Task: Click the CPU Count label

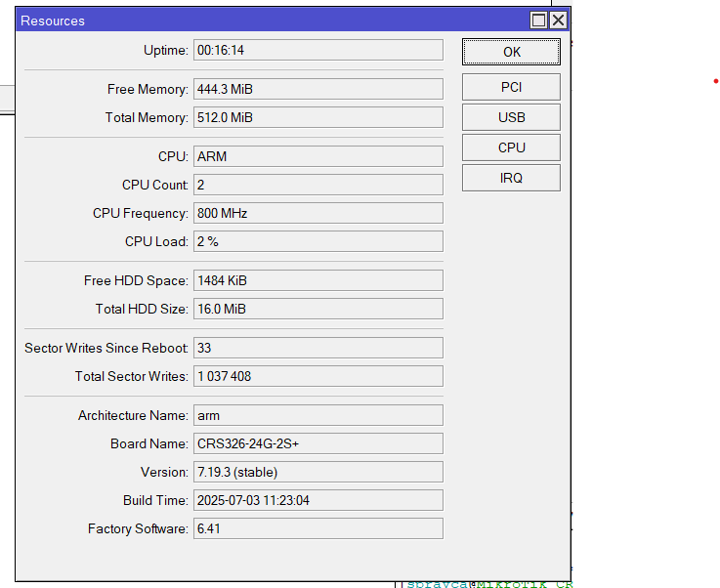Action: [x=155, y=185]
